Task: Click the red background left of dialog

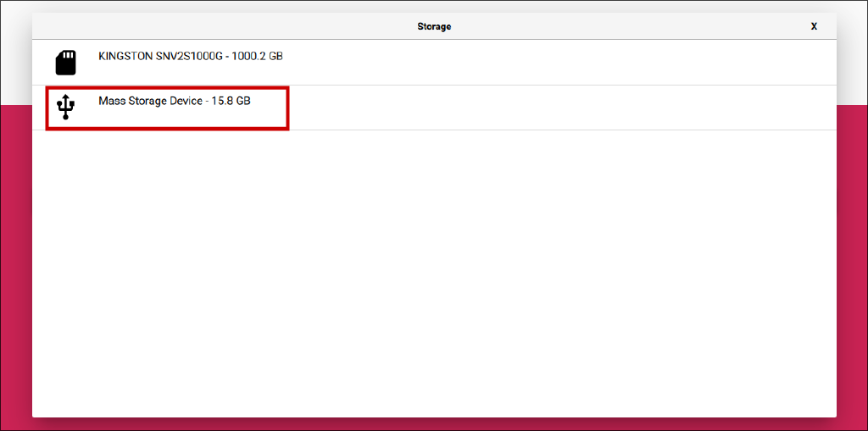Action: (x=15, y=254)
